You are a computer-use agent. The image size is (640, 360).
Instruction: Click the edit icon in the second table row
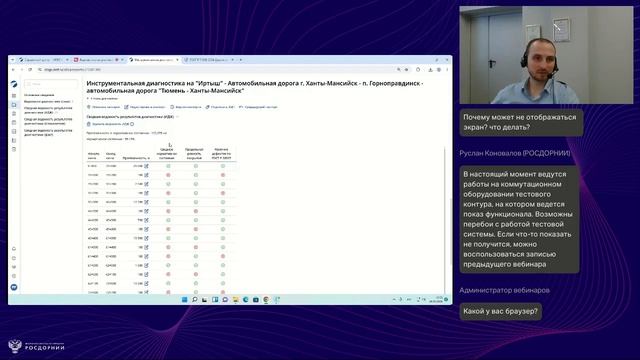point(146,175)
